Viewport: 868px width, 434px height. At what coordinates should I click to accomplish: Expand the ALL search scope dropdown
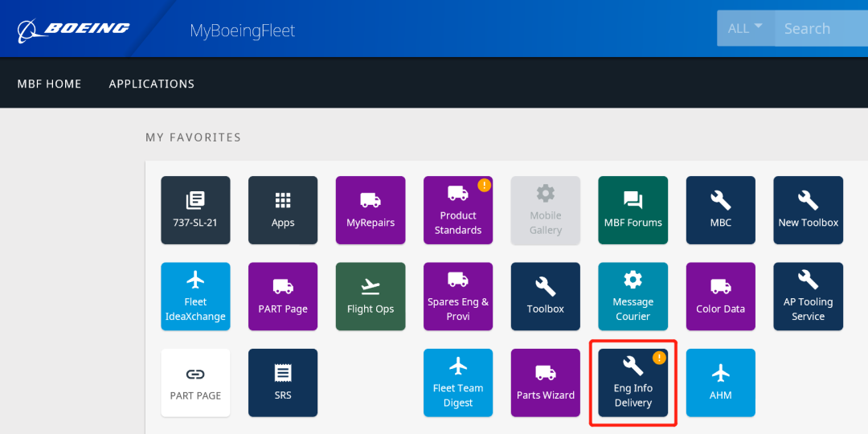coord(746,28)
